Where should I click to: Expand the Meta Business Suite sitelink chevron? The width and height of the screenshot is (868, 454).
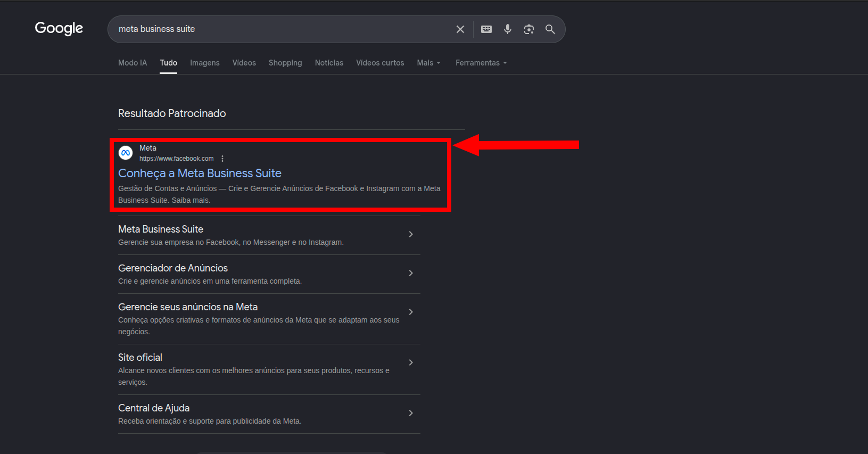tap(411, 234)
